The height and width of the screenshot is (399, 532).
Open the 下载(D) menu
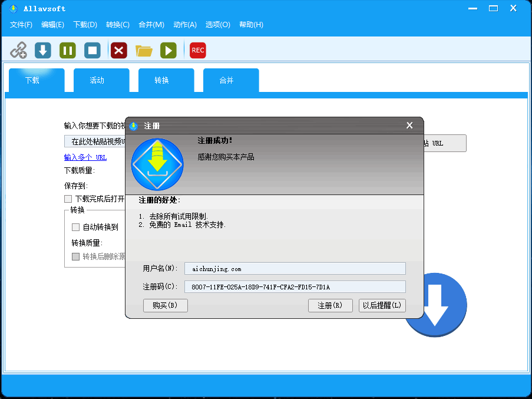tap(85, 24)
